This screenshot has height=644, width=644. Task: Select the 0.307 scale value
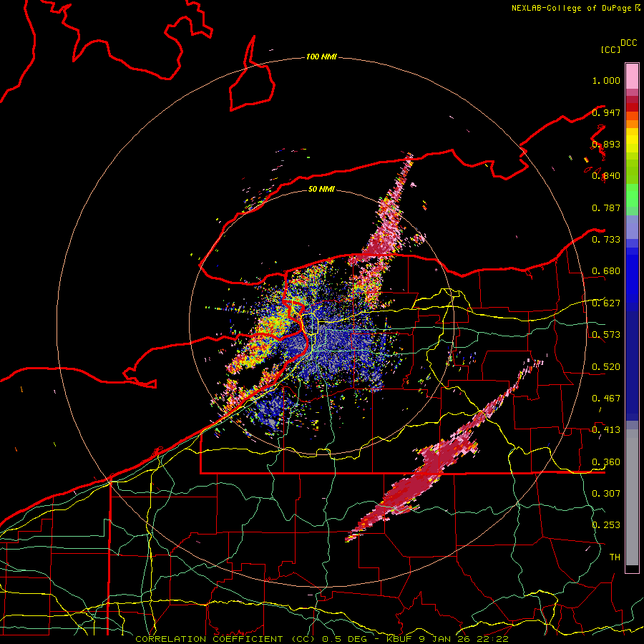click(x=606, y=493)
